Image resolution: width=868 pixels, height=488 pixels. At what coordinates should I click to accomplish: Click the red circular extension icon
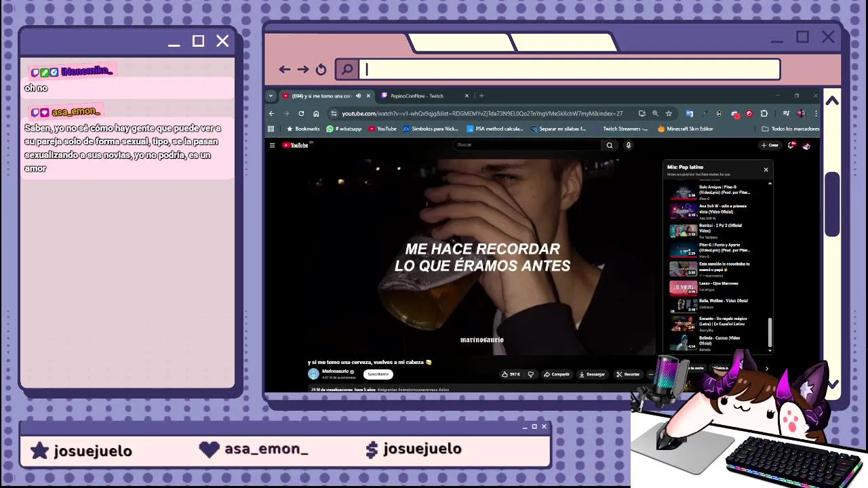tap(749, 113)
